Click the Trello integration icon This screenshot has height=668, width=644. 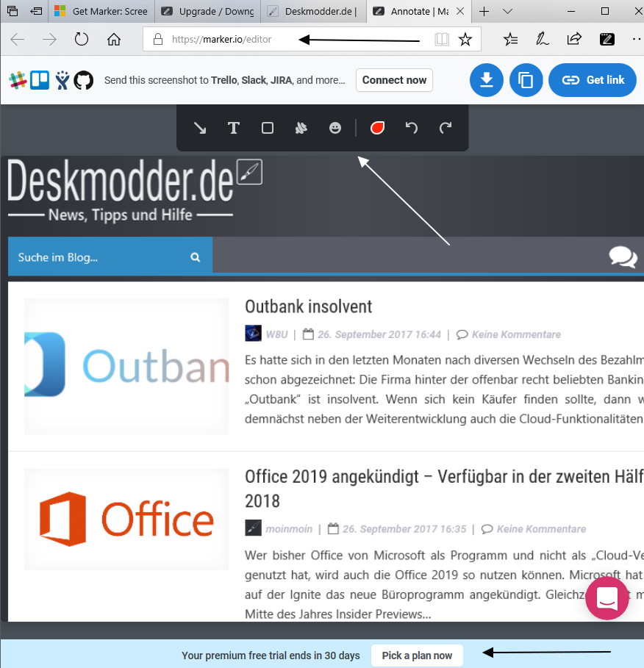(x=40, y=80)
